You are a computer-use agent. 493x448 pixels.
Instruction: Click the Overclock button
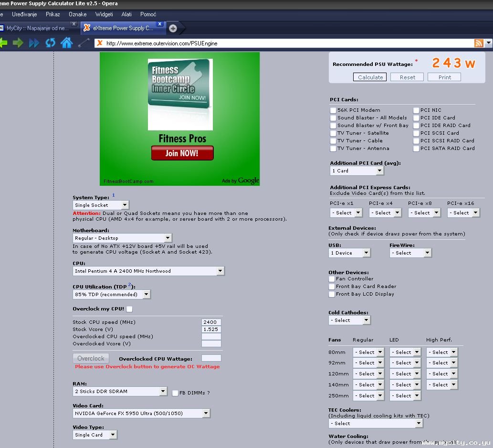[x=91, y=358]
